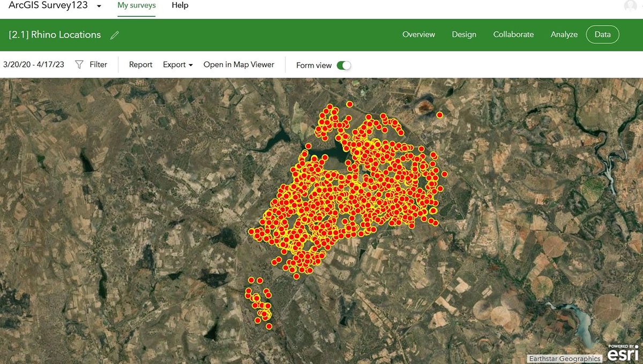Click the date range 3/20/20 - 4/17/23
Image resolution: width=643 pixels, height=364 pixels.
34,65
